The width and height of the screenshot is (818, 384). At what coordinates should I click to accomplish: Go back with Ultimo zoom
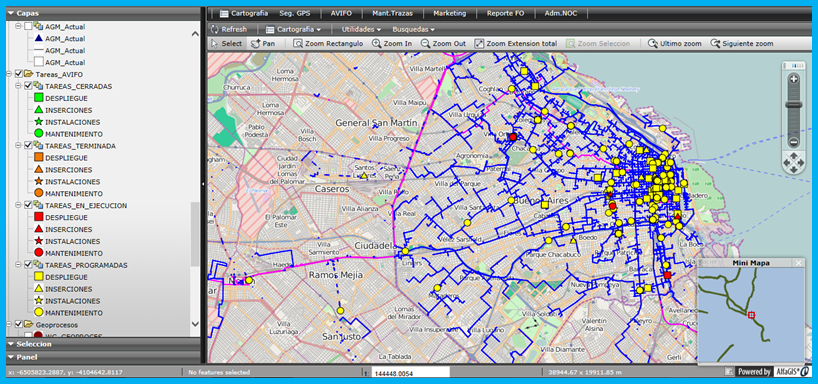[675, 44]
